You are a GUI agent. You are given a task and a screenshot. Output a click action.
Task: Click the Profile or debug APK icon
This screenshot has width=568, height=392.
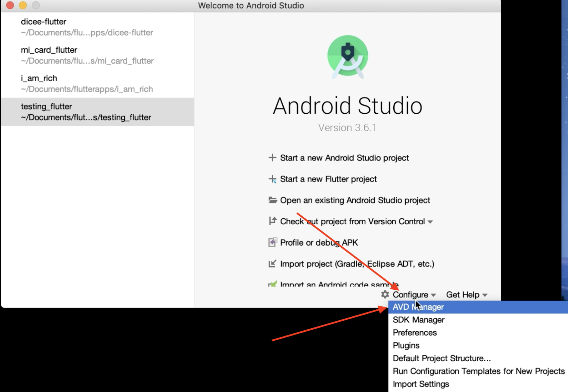272,242
